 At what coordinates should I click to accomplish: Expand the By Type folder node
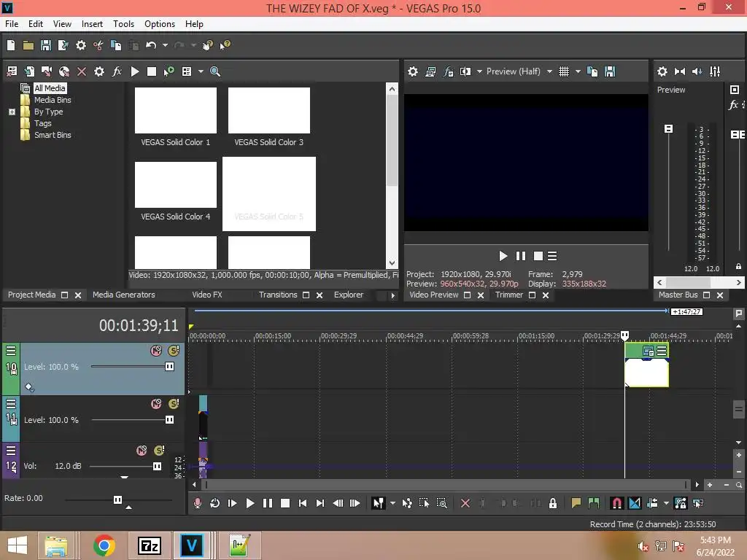(12, 112)
